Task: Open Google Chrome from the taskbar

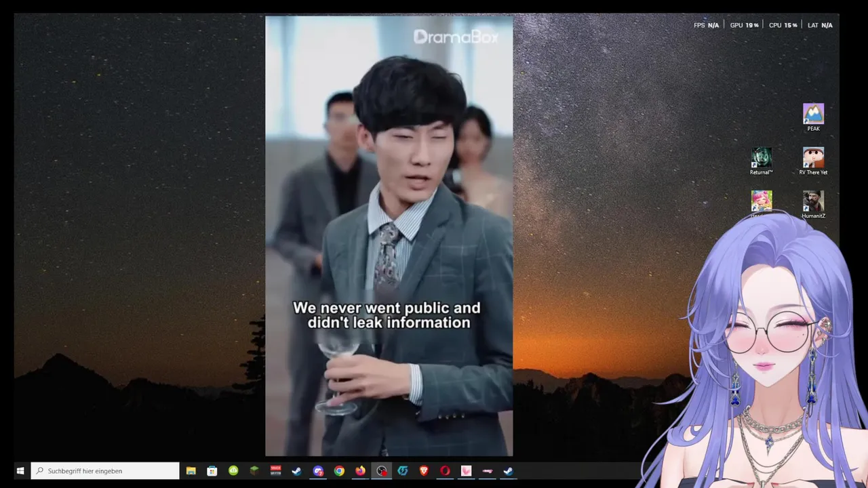Action: 339,470
